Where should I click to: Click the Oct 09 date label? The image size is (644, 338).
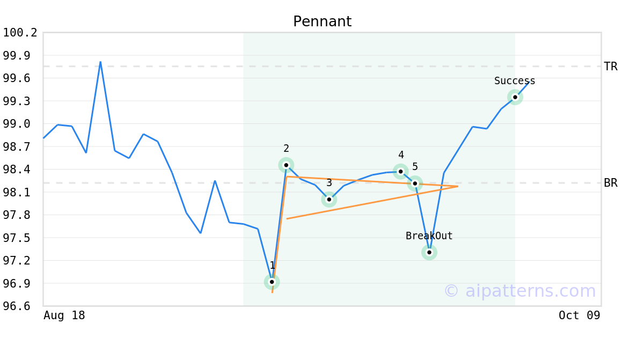pyautogui.click(x=579, y=315)
